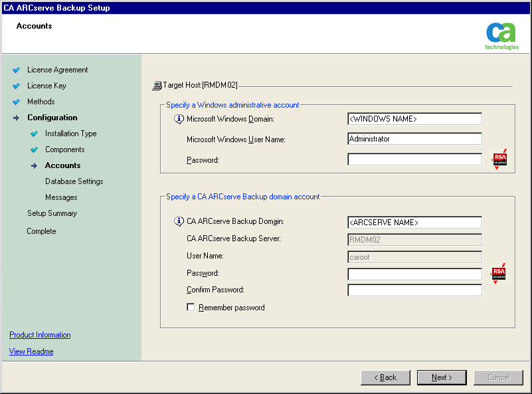Click the RSA Secured icon next to ARCserve password
Screen dimensions: 532x394
(498, 274)
